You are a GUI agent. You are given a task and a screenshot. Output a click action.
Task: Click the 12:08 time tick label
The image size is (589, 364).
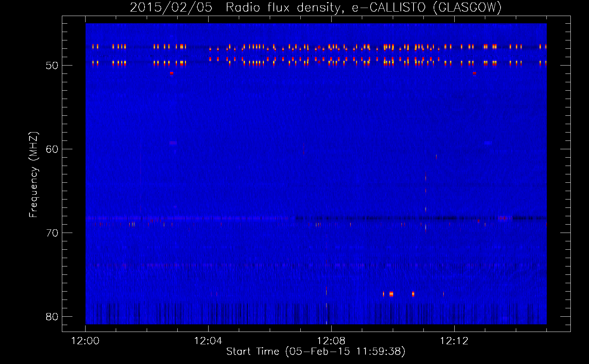[x=331, y=341]
